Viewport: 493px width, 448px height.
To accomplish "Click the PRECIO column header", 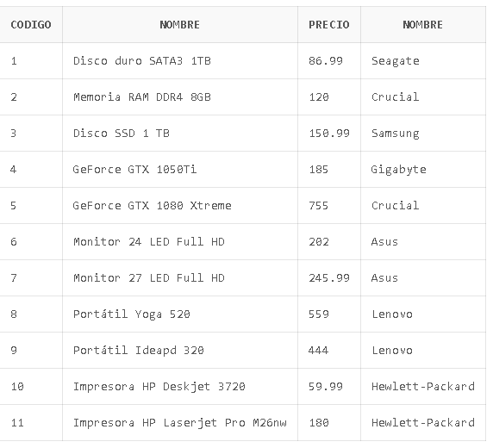I will tap(329, 24).
